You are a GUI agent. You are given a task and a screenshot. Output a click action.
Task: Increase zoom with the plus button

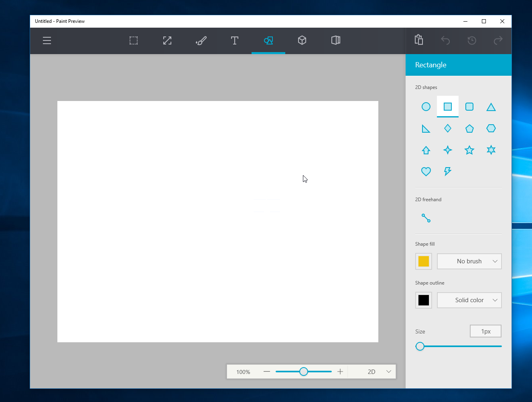click(340, 372)
